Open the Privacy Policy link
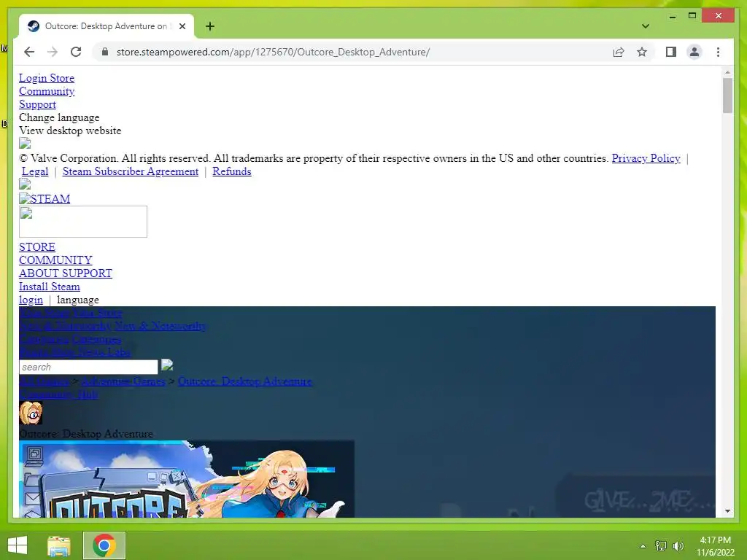 click(646, 158)
